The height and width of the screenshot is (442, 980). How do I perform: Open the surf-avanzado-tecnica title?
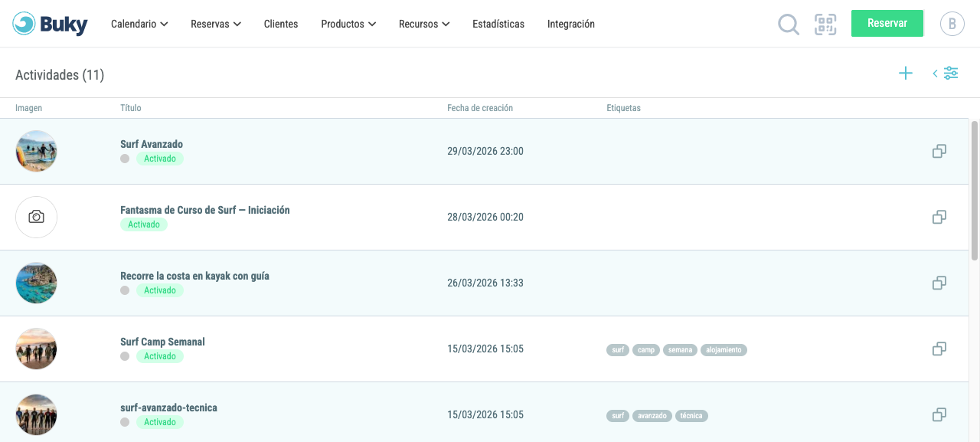tap(168, 408)
